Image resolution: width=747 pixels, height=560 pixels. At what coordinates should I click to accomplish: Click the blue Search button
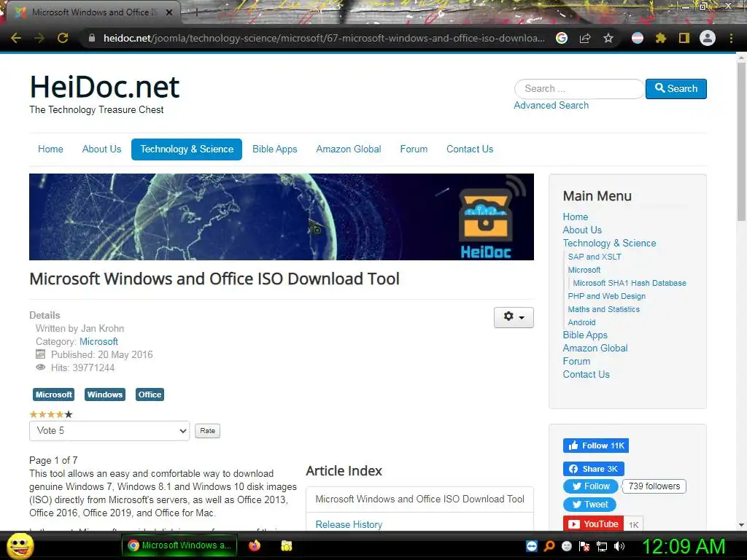[676, 88]
